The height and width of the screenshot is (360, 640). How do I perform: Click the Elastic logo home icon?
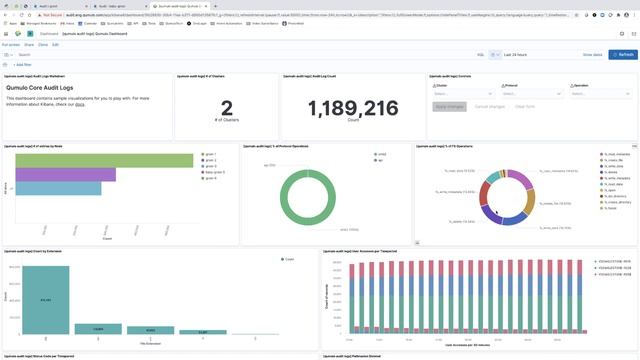pos(18,33)
